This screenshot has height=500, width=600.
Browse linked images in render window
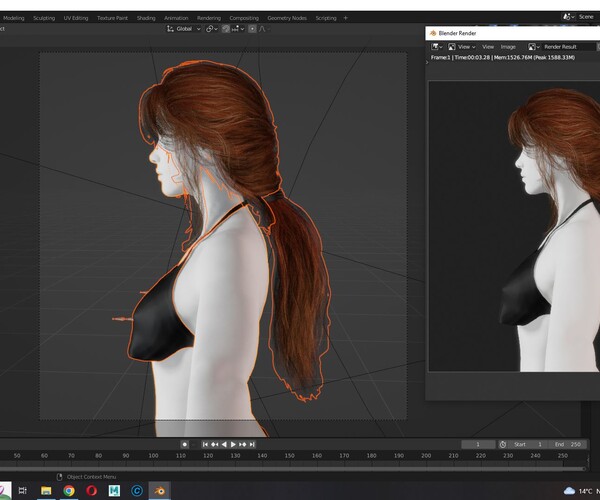tap(533, 47)
